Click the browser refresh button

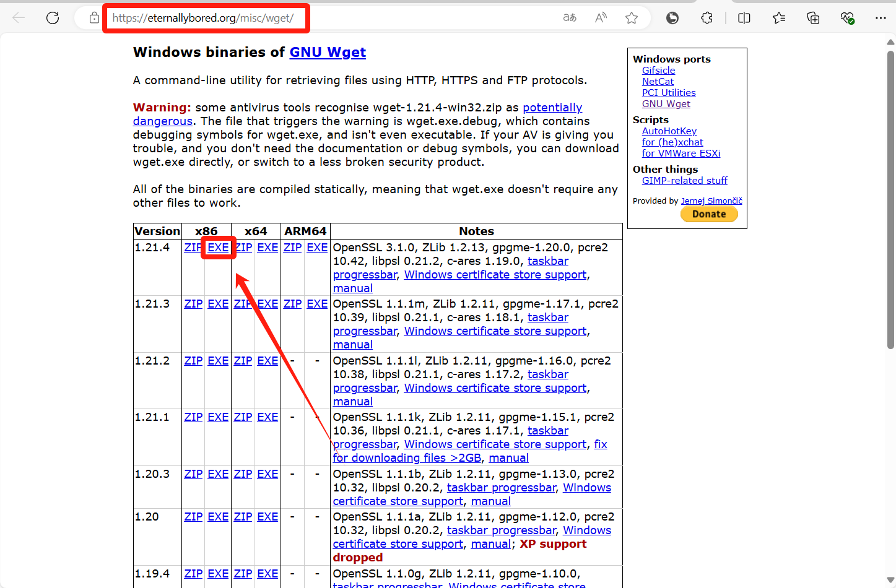pyautogui.click(x=53, y=18)
